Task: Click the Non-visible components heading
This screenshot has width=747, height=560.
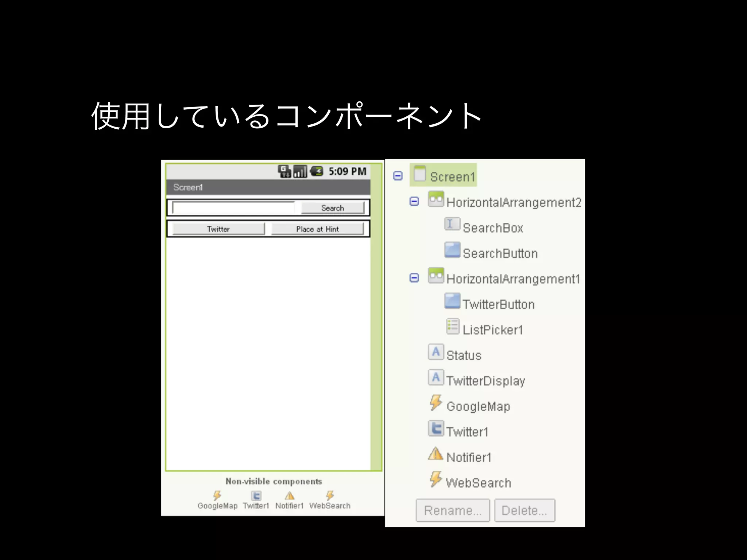Action: click(x=274, y=481)
